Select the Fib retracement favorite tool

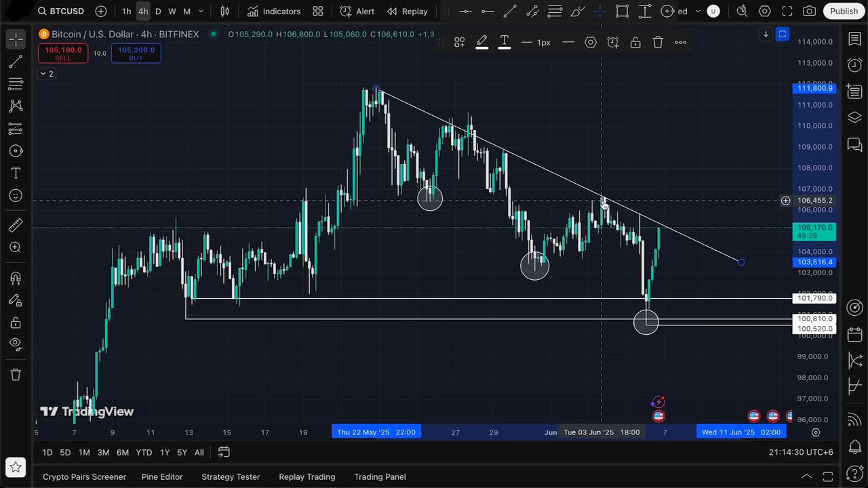coord(555,11)
